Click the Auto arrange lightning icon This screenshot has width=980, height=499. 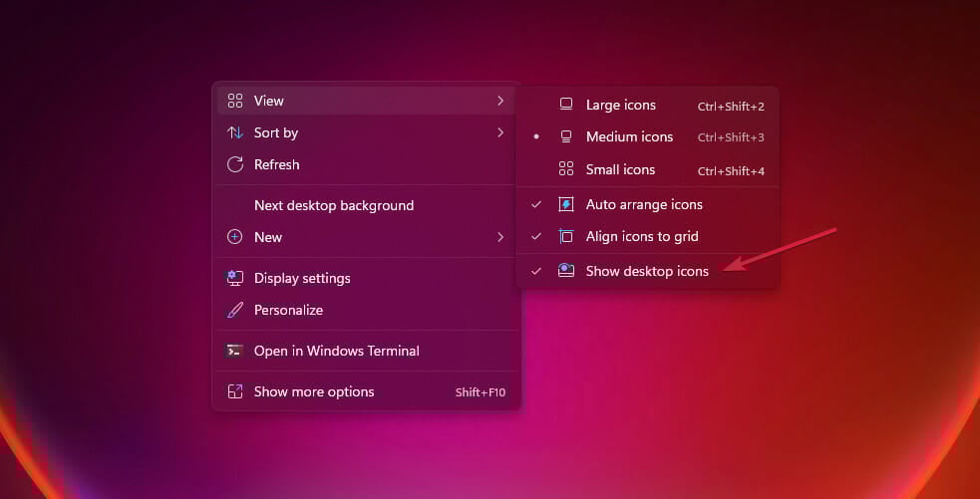(566, 204)
